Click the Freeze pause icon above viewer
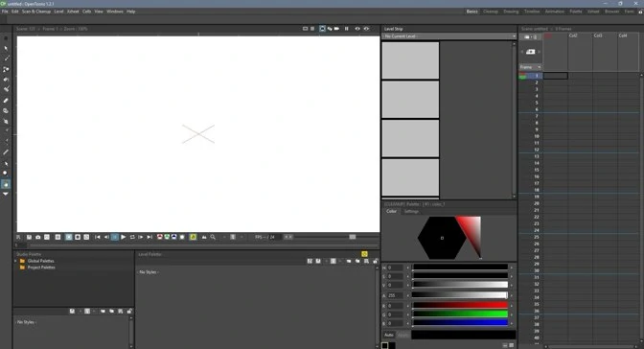The width and height of the screenshot is (644, 349). (x=346, y=29)
